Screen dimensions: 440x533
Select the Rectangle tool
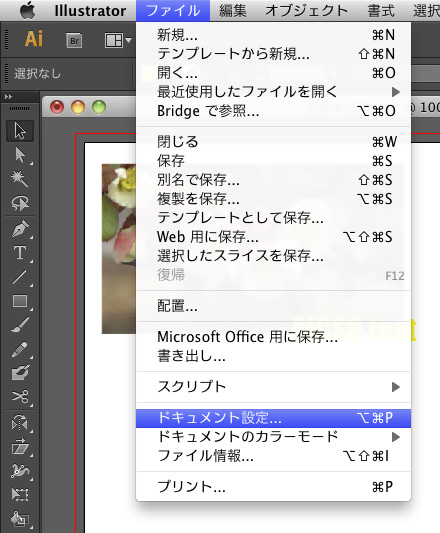(20, 301)
